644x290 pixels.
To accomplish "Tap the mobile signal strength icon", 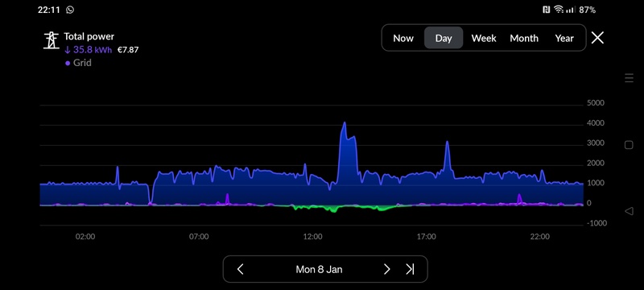I will tap(571, 10).
